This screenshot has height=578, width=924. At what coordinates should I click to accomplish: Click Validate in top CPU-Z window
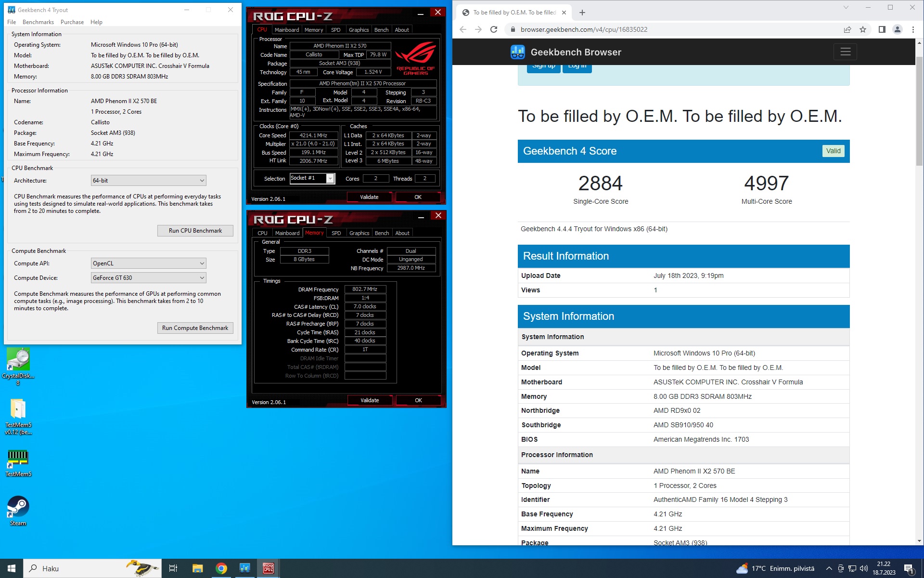click(369, 197)
